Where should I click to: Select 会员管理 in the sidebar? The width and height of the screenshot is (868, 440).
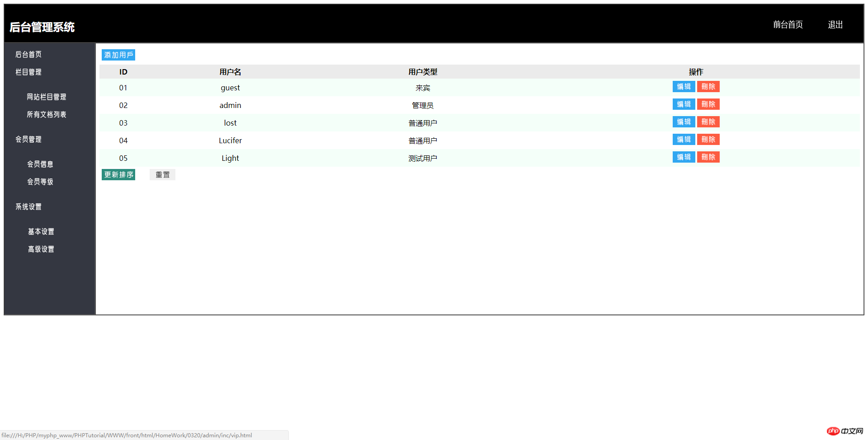(x=28, y=140)
